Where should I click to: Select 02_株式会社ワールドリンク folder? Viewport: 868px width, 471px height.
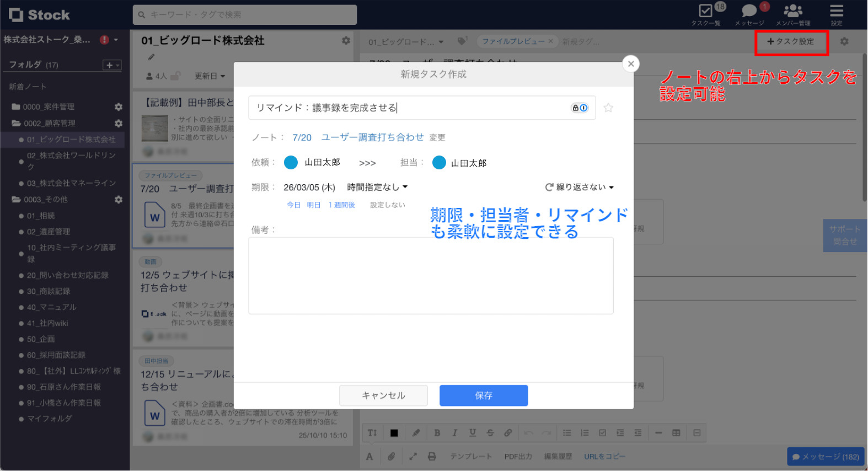tap(71, 161)
